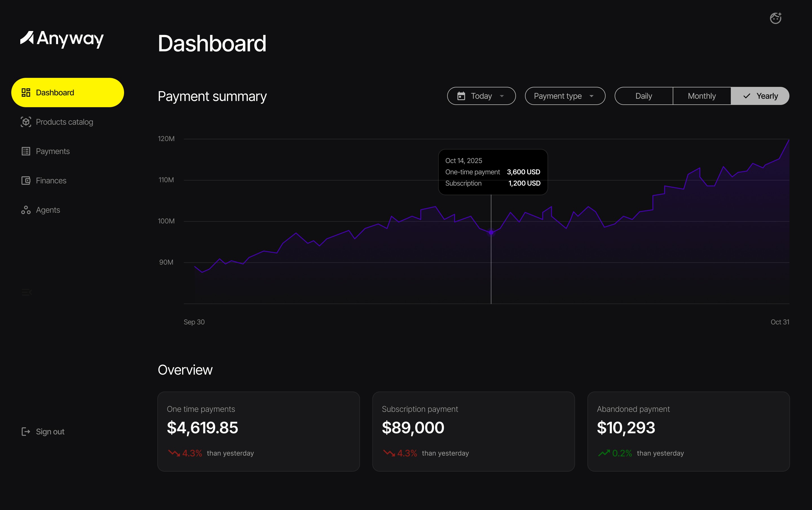Switch chart to Daily view

click(643, 96)
